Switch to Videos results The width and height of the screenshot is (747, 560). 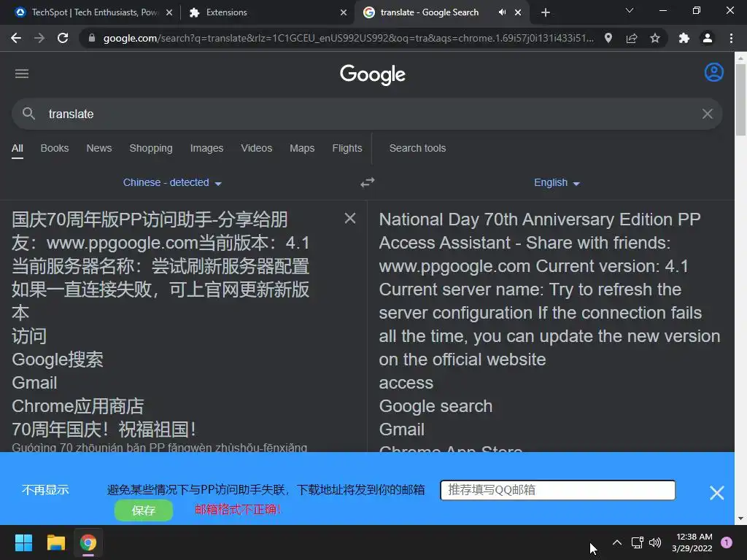pos(256,148)
